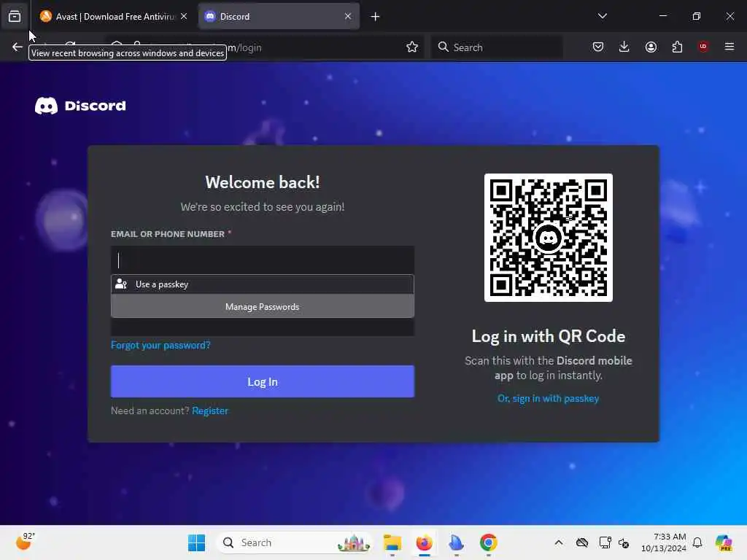The width and height of the screenshot is (747, 560).
Task: Bookmark this page with the star icon
Action: pyautogui.click(x=412, y=47)
